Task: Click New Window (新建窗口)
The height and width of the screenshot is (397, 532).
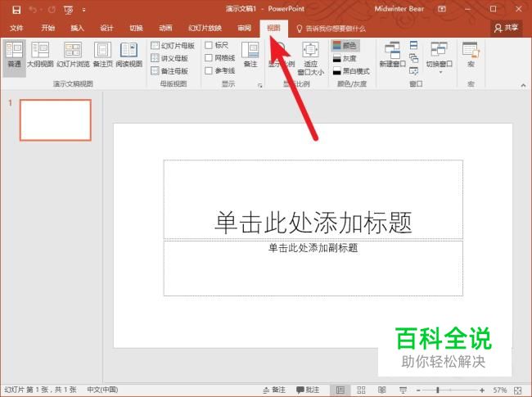Action: tap(392, 54)
